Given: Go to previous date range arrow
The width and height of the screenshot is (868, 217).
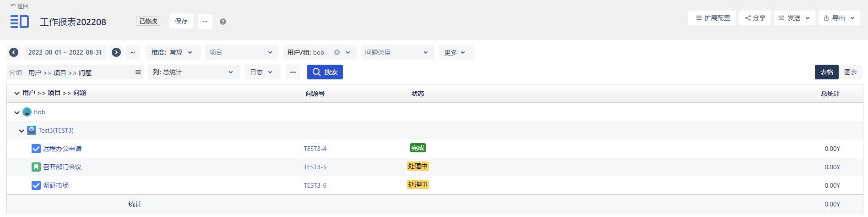Looking at the screenshot, I should pyautogui.click(x=14, y=52).
